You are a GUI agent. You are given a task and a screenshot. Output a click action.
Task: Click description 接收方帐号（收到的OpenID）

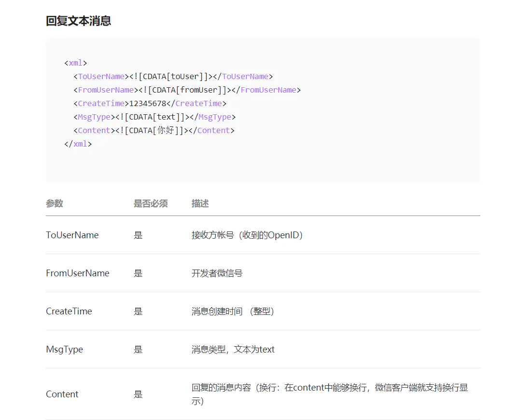[x=247, y=235]
